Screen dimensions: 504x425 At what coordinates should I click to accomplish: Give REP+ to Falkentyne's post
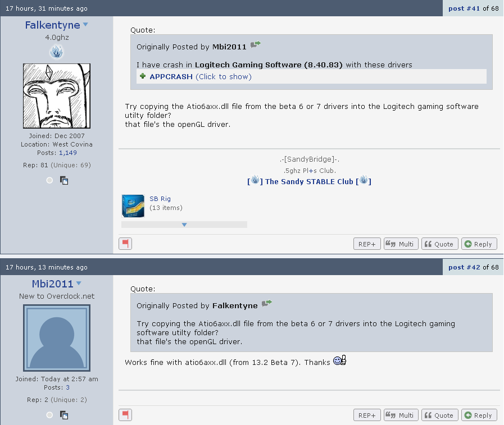point(367,244)
